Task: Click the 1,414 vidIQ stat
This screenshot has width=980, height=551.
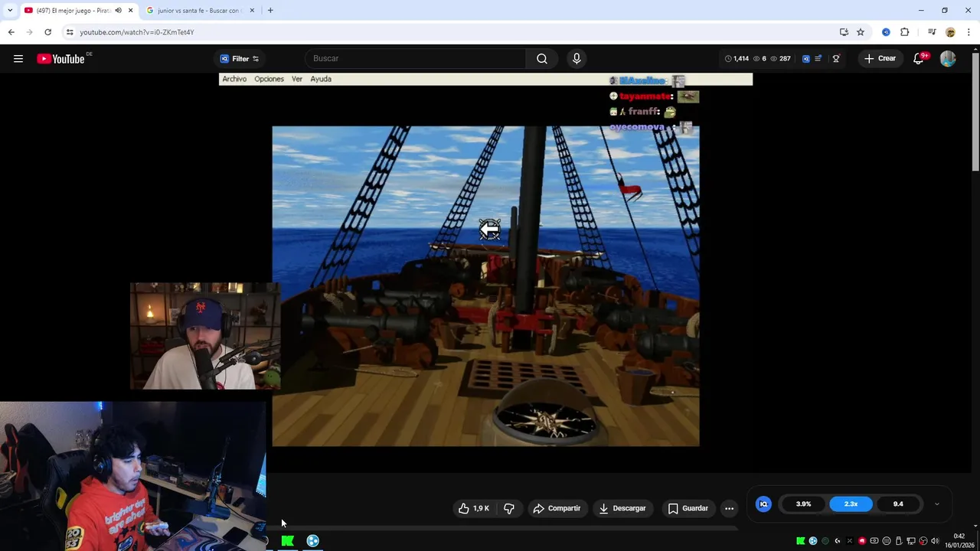Action: tap(737, 58)
